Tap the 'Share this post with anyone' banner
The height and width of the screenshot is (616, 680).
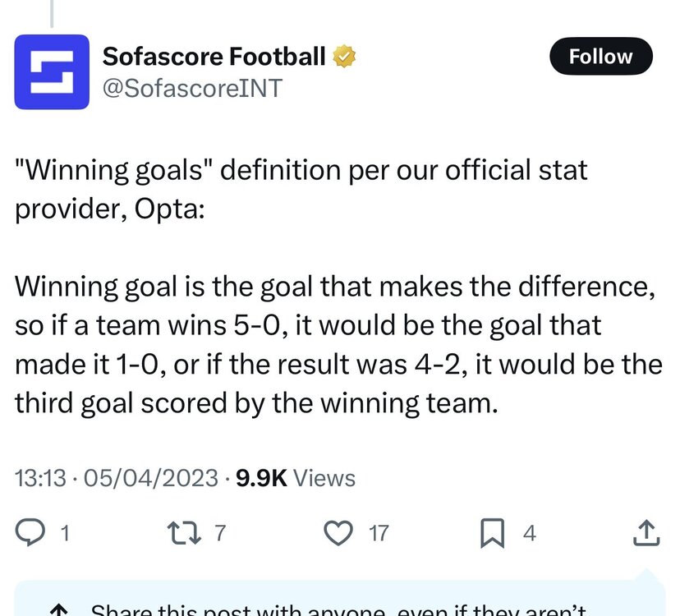click(x=339, y=598)
